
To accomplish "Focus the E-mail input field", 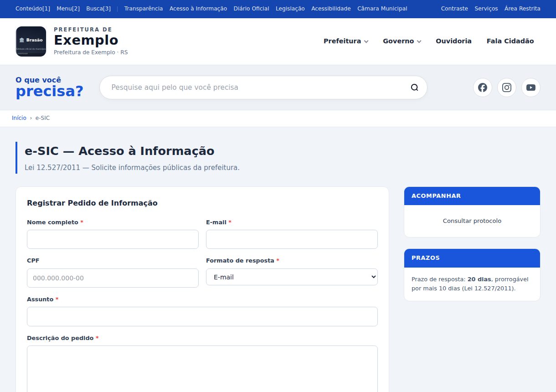I will 292,239.
